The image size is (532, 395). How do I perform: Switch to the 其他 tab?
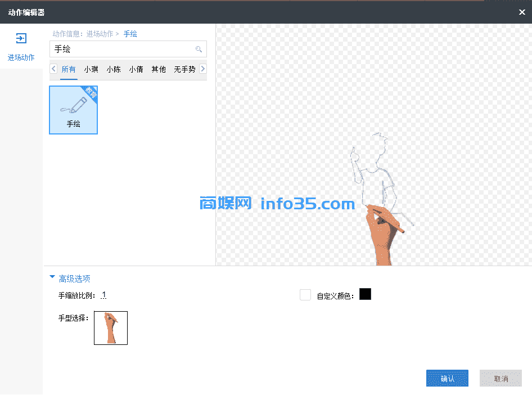point(159,70)
